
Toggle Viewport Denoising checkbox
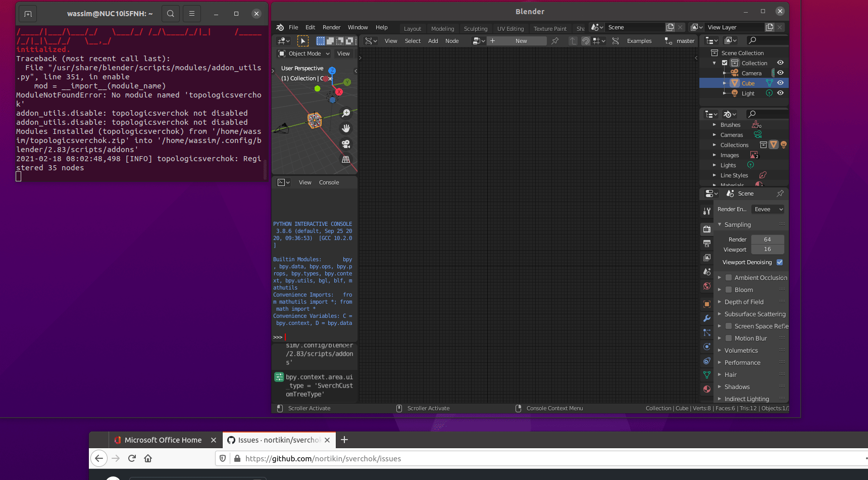coord(780,262)
